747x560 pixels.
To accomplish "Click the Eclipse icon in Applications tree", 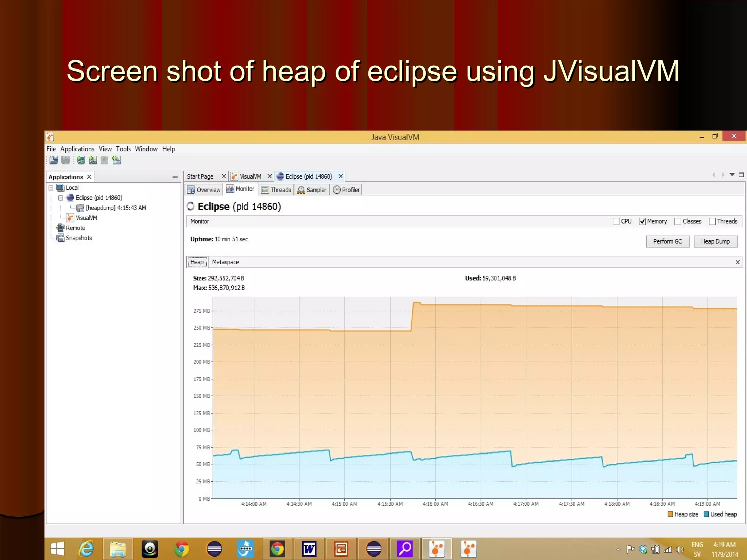I will tap(70, 198).
